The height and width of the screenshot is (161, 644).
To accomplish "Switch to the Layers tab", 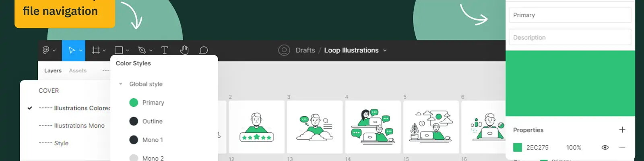I will pyautogui.click(x=53, y=70).
